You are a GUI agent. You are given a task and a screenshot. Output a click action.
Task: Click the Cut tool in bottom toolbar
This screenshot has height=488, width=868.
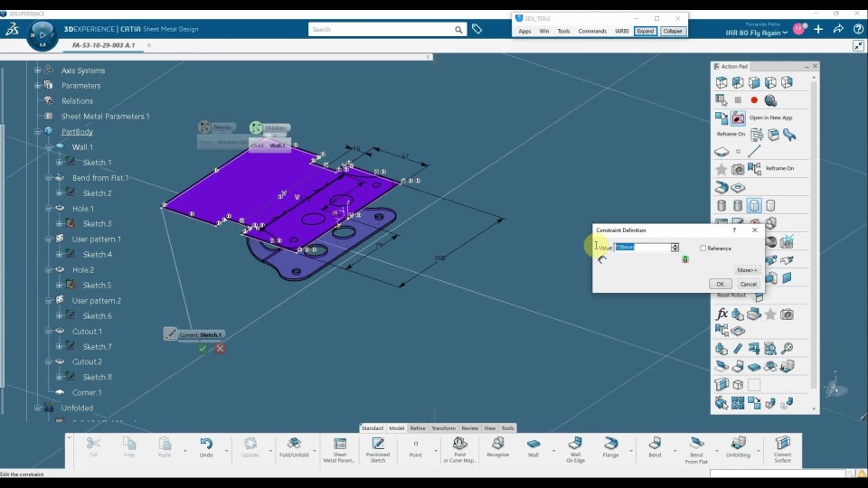coord(93,446)
